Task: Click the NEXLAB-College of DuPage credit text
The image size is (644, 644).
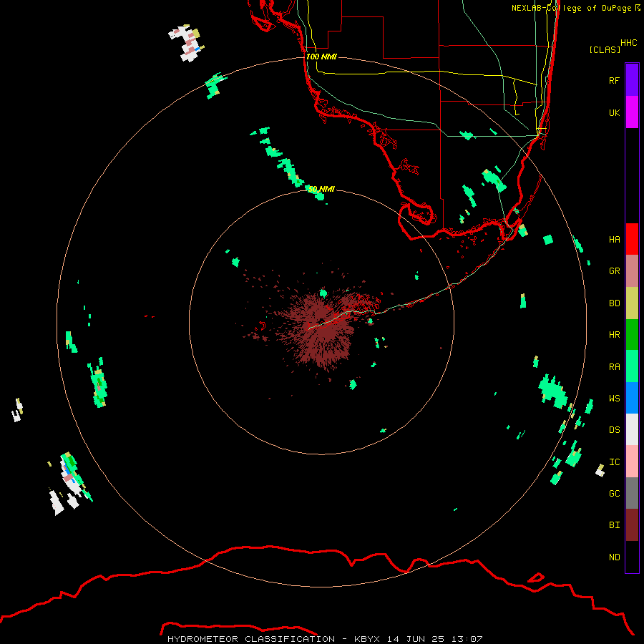Action: point(576,8)
